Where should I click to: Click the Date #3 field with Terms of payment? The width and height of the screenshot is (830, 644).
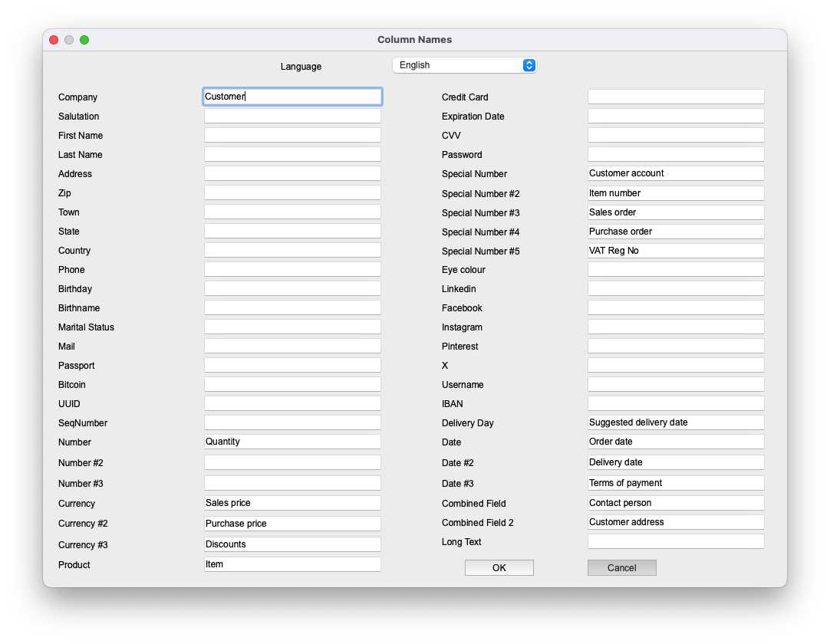point(676,482)
